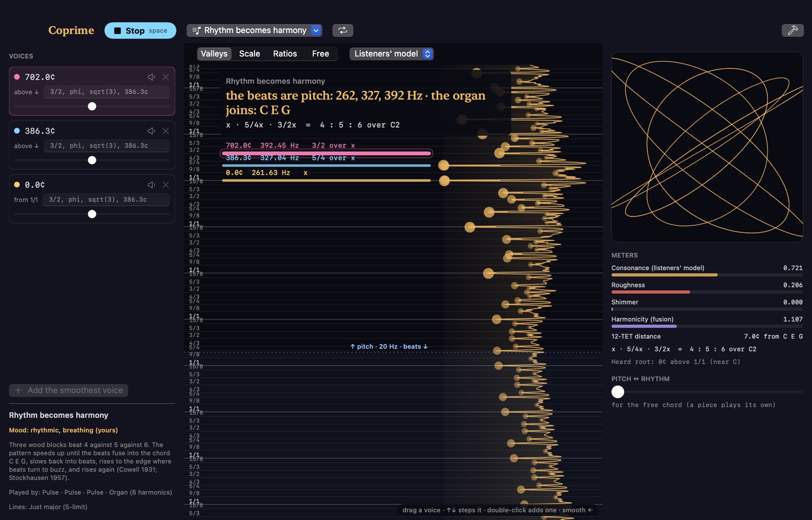Click the Pitch ↔ Rhythm slider handle
812x520 pixels.
coord(618,392)
